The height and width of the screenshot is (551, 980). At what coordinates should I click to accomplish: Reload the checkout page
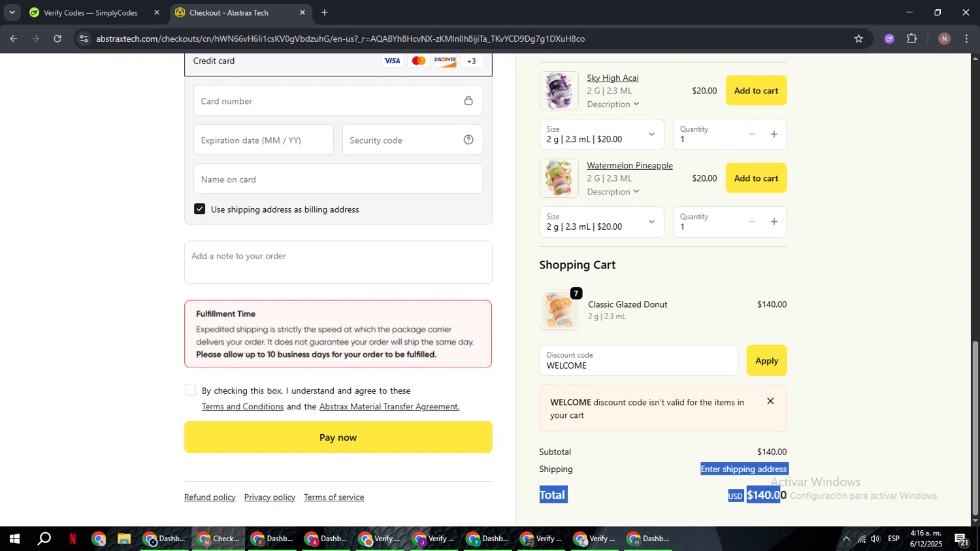point(57,39)
